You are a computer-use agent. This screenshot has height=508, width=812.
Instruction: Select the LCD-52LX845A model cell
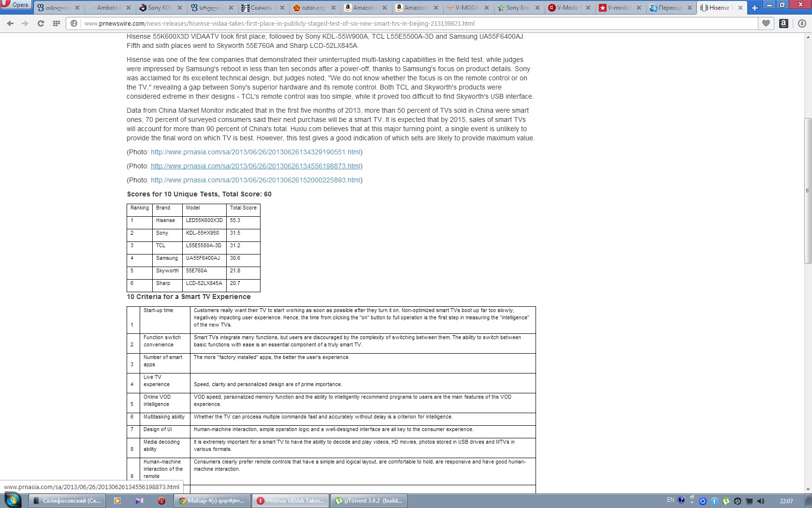tap(204, 285)
